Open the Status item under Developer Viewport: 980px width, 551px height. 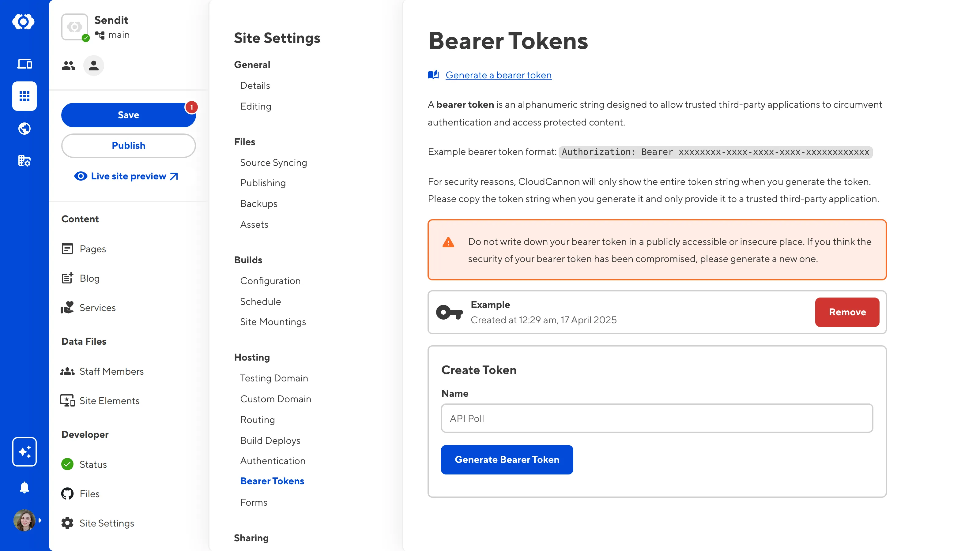click(x=93, y=464)
